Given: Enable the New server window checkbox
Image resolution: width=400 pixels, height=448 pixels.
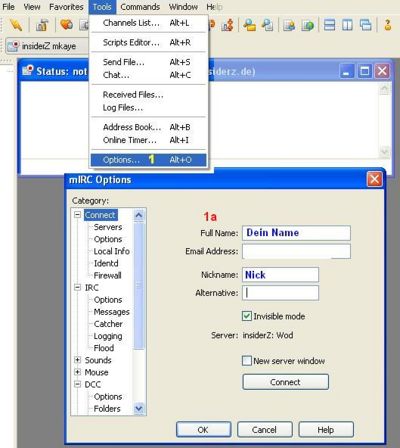Looking at the screenshot, I should [247, 360].
